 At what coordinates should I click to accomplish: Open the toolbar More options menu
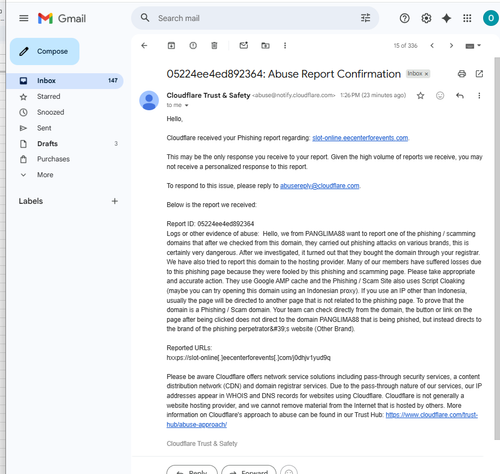(285, 46)
